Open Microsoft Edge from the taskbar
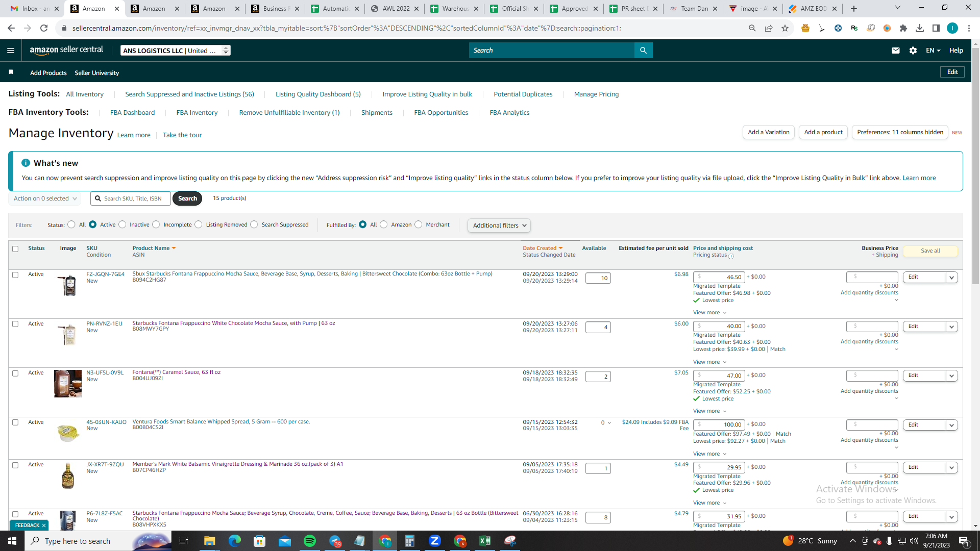 (x=234, y=541)
